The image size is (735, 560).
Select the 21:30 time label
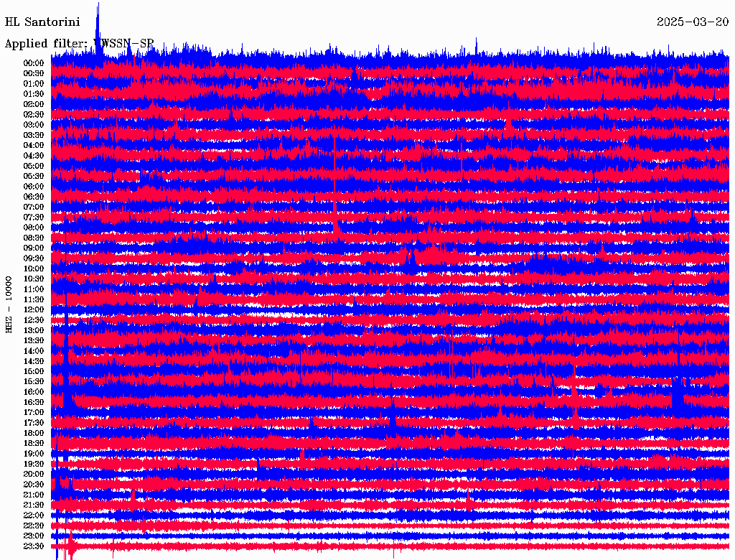coord(34,505)
